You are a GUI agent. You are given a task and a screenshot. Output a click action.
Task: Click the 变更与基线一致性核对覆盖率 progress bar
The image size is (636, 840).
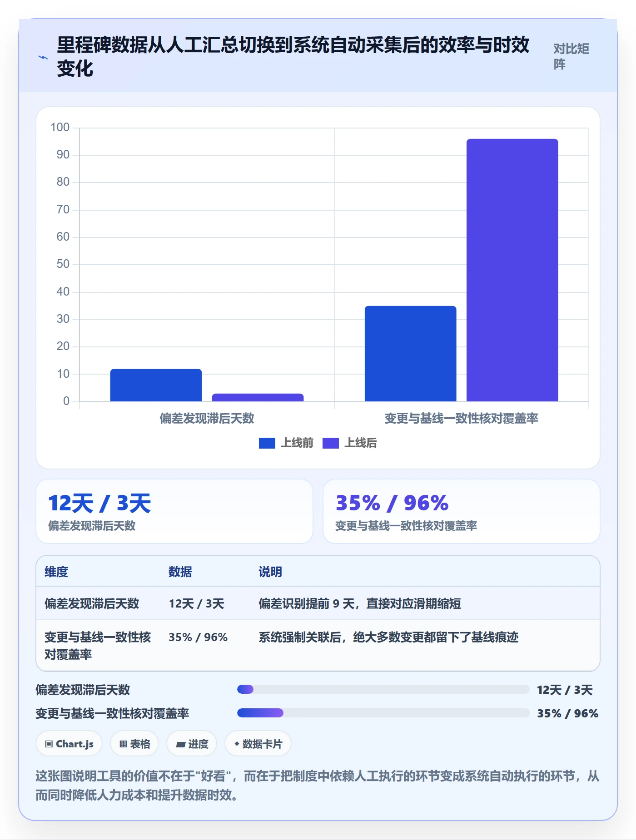[383, 713]
